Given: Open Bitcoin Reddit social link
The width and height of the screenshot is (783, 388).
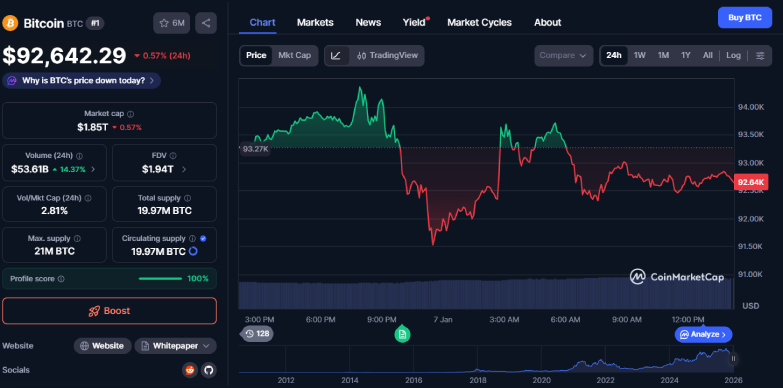Looking at the screenshot, I should pos(189,370).
